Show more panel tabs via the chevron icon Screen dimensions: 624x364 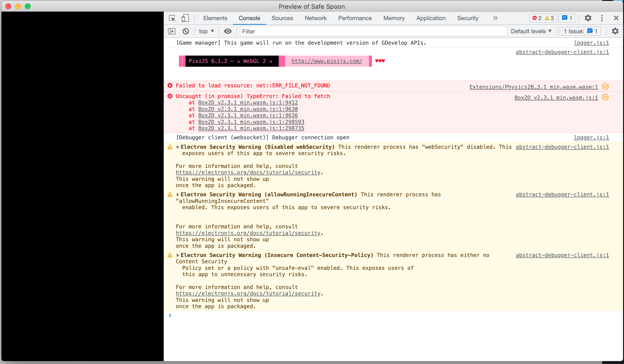(495, 18)
